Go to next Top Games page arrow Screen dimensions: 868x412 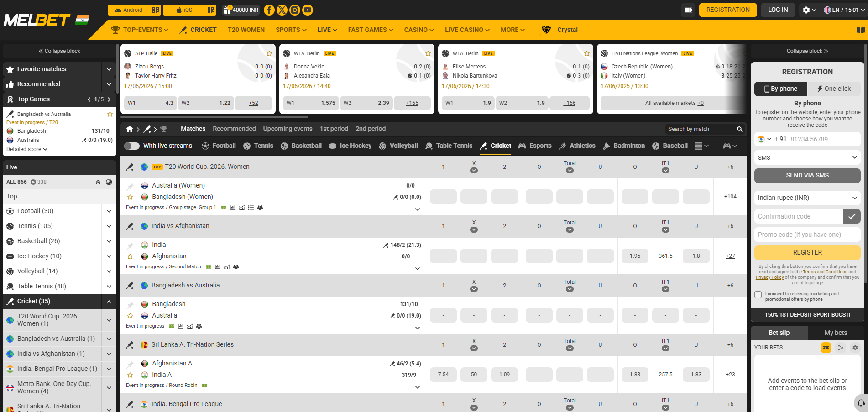click(109, 99)
